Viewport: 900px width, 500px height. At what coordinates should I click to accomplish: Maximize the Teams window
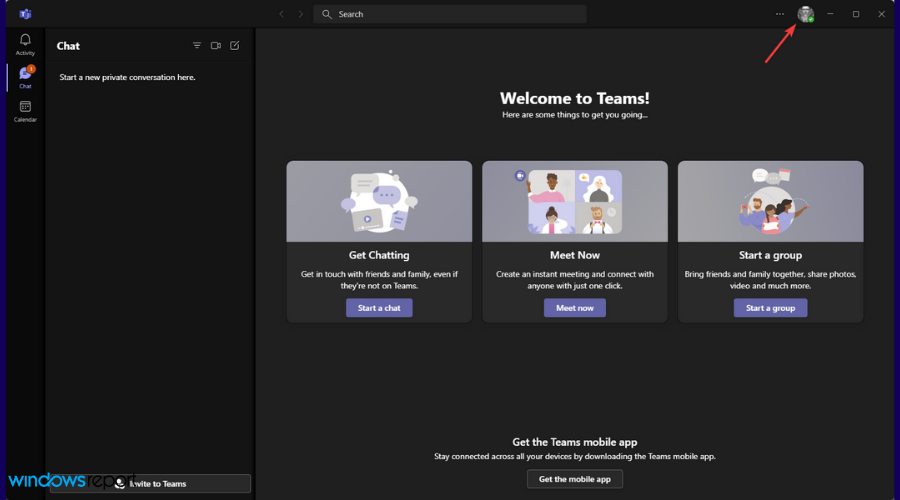tap(856, 14)
